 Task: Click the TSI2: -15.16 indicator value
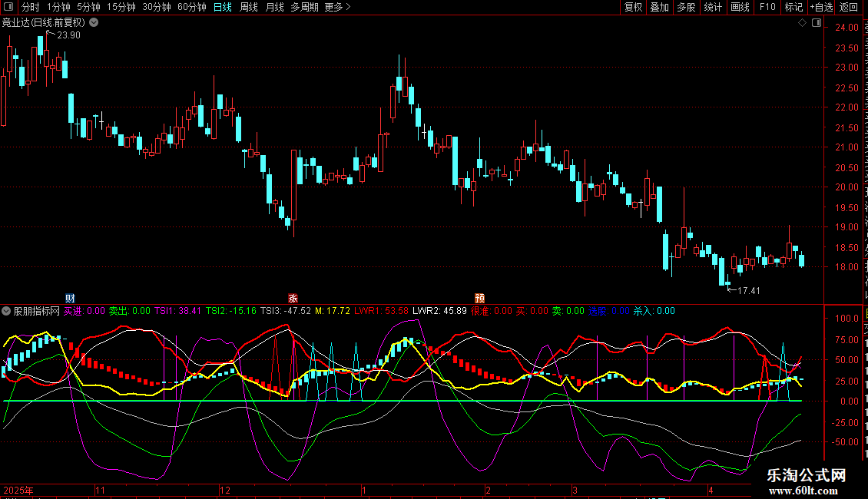pyautogui.click(x=231, y=311)
